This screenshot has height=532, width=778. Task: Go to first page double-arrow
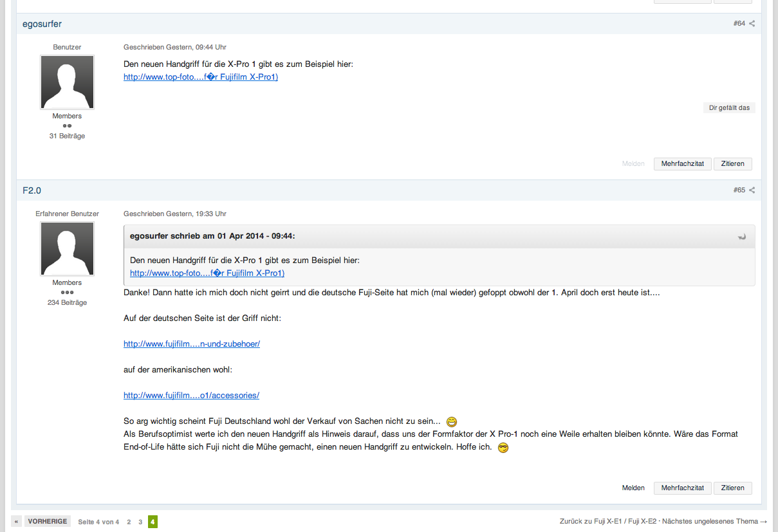[16, 522]
